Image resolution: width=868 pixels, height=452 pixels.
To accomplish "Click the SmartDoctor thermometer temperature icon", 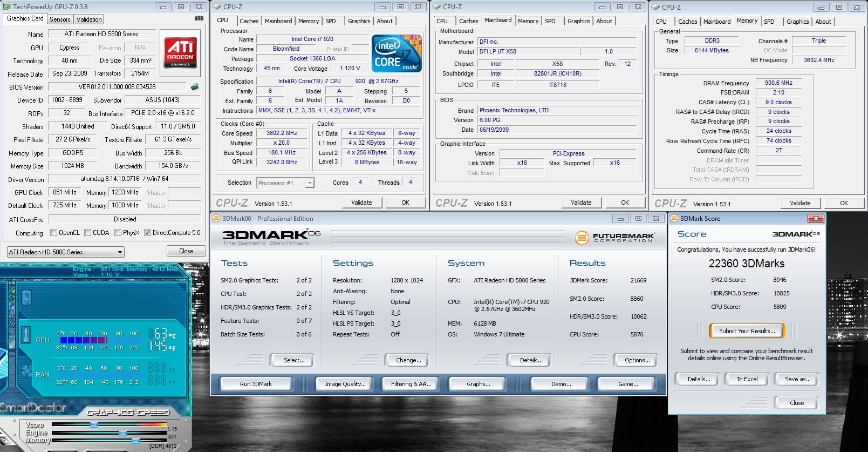I will 25,335.
